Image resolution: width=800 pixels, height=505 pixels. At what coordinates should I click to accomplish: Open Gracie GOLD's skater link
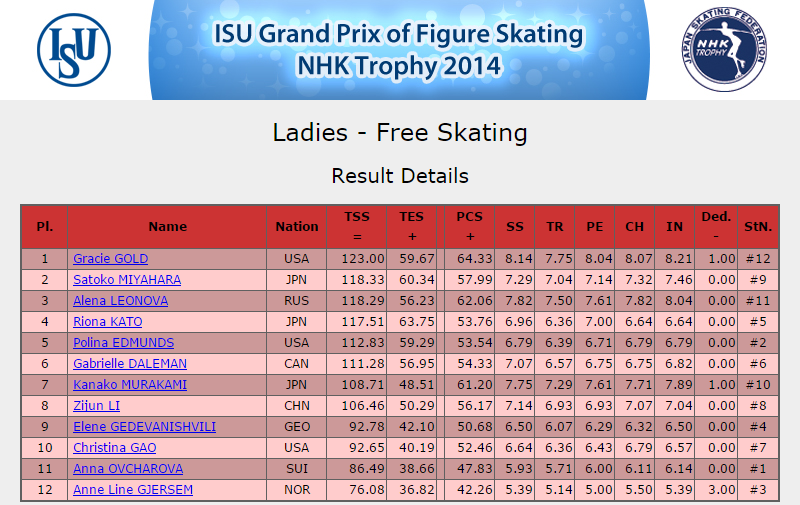pos(110,259)
